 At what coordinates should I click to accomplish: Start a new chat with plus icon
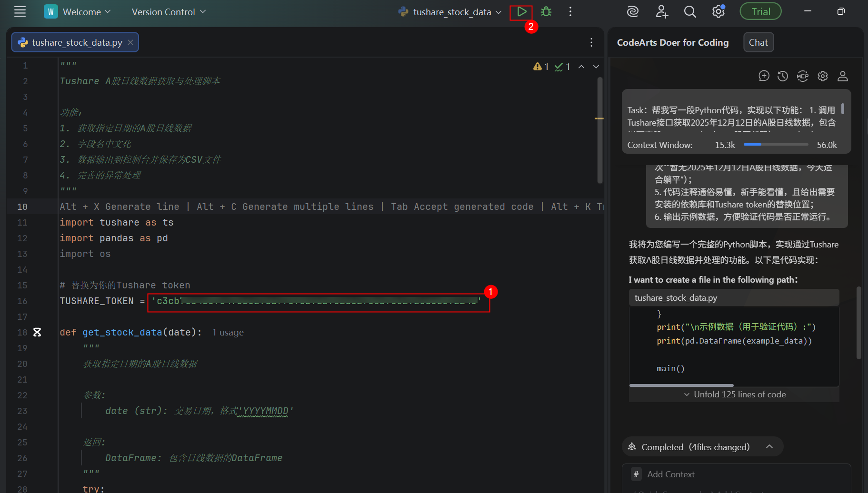click(764, 76)
